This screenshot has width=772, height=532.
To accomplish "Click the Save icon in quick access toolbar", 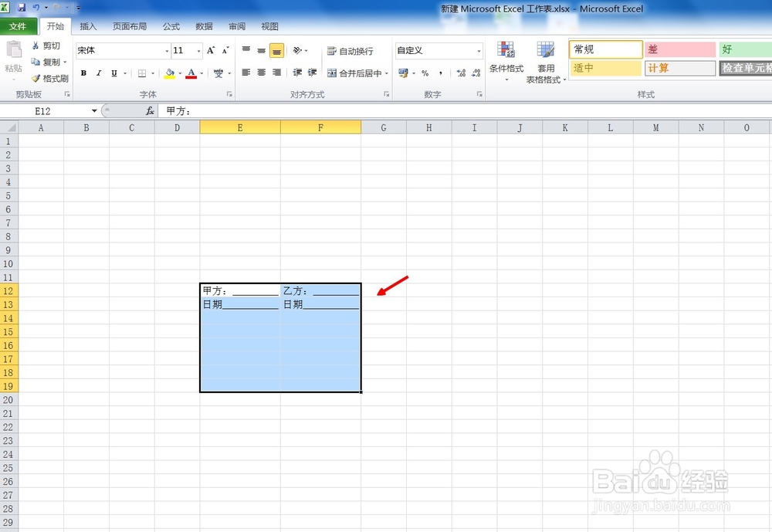I will point(22,8).
